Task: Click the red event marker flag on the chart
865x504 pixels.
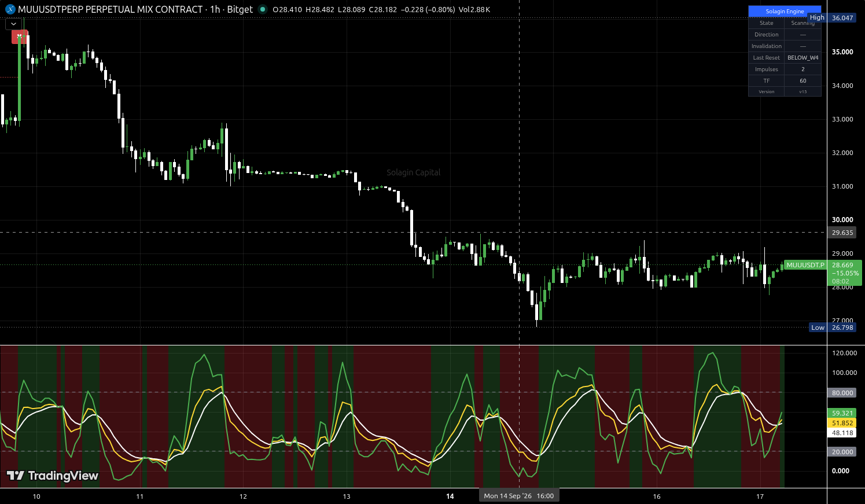Action: 20,36
